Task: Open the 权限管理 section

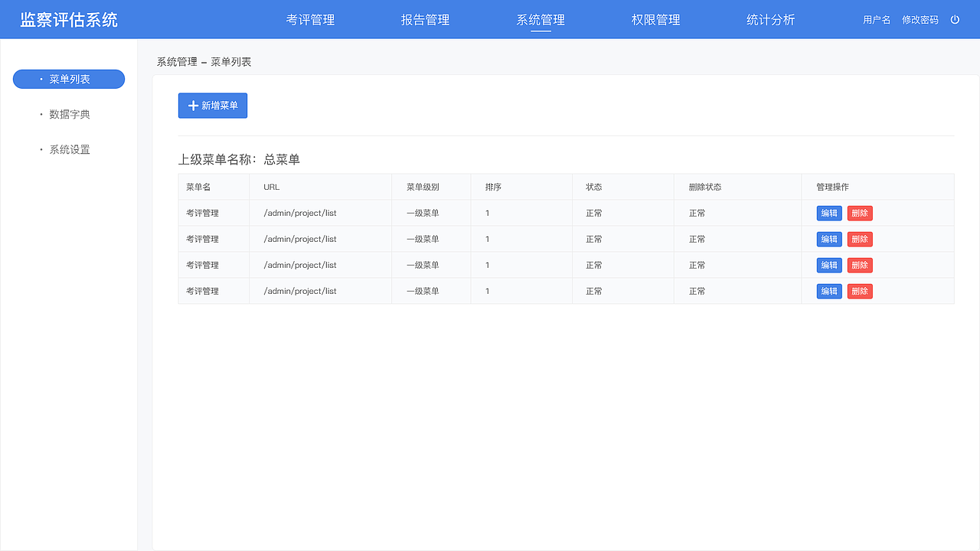Action: (x=654, y=20)
